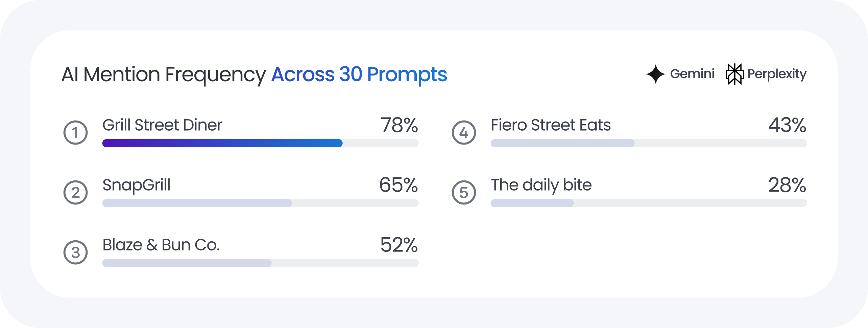This screenshot has height=328, width=868.
Task: Click the Across 30 Prompts heading
Action: tap(359, 74)
